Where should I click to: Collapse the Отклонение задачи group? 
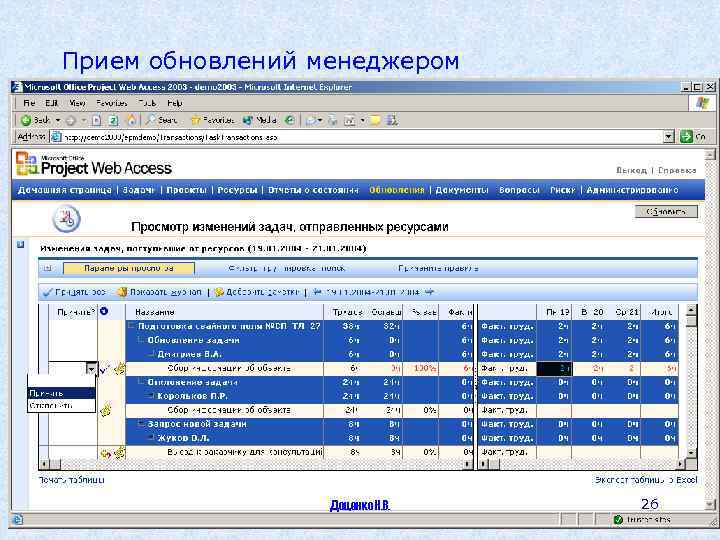tap(141, 382)
